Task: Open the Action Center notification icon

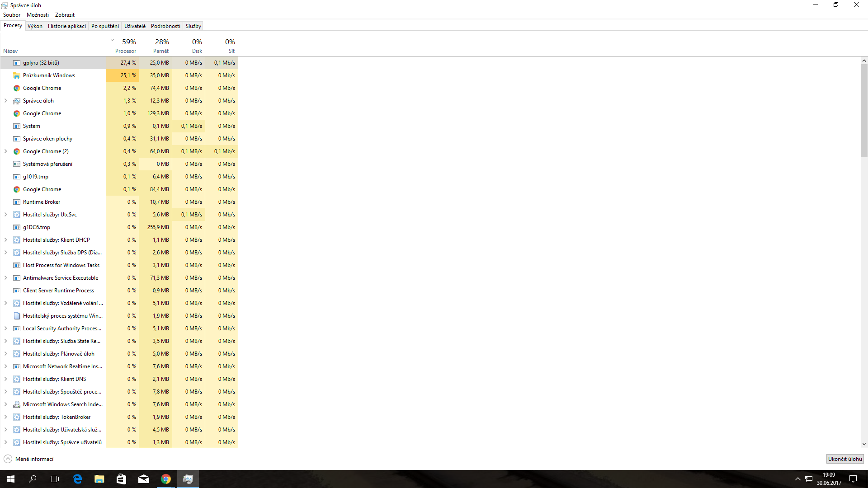Action: point(853,479)
